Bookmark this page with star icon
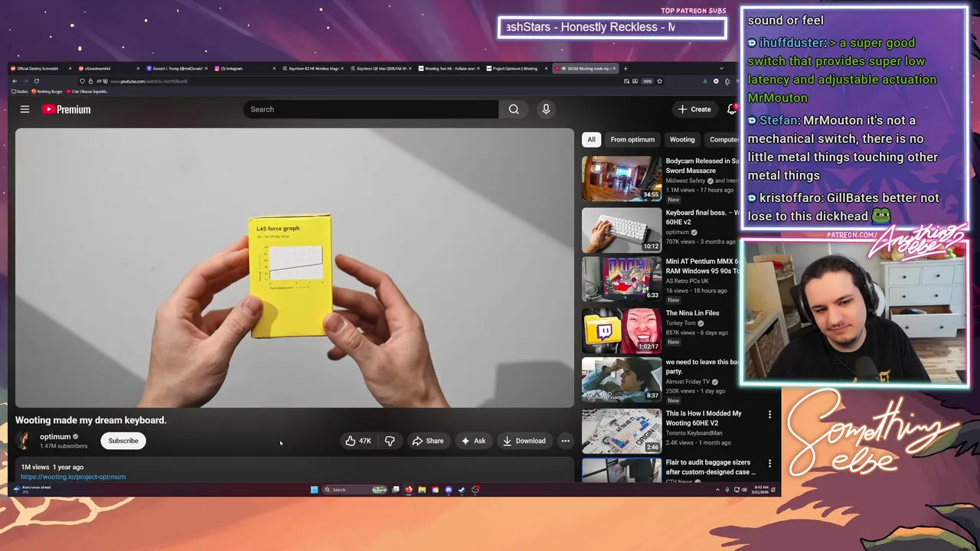The image size is (980, 551). [659, 81]
